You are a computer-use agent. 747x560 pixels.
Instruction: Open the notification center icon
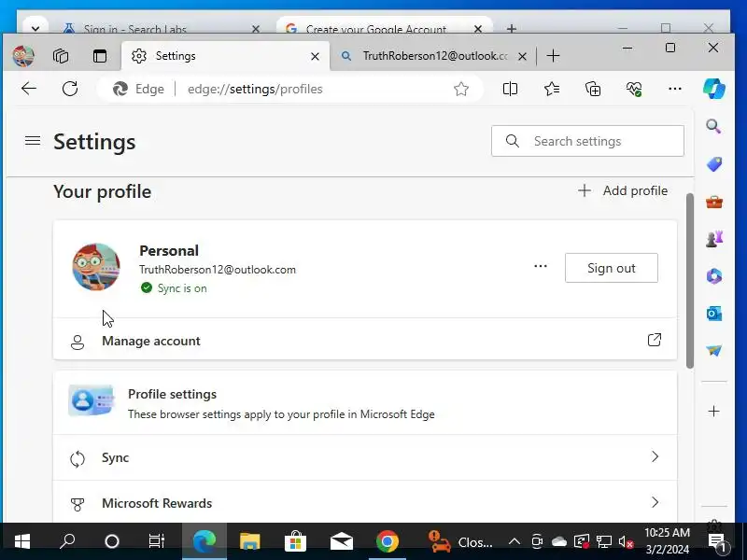718,542
